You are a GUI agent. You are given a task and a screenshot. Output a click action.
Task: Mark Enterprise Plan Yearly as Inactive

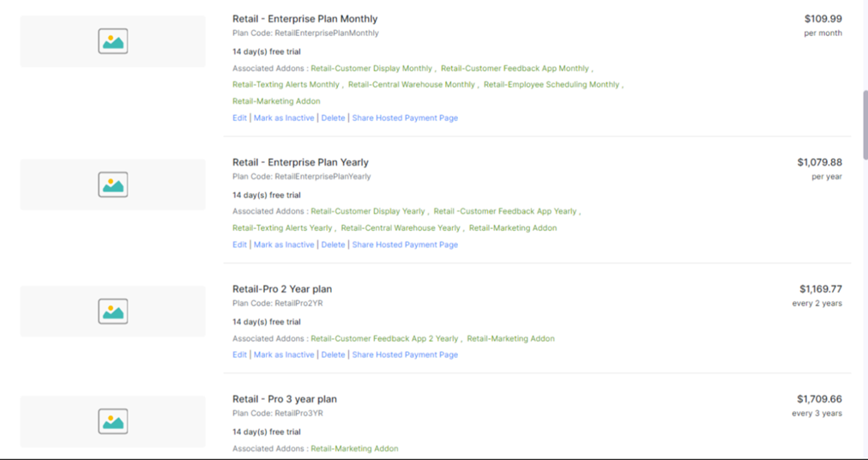284,245
